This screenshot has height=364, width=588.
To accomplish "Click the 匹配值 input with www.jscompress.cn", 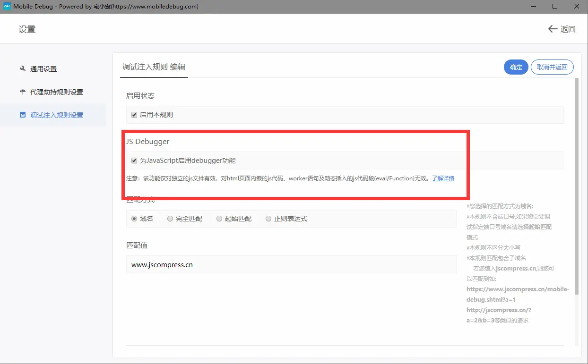I will [x=291, y=264].
